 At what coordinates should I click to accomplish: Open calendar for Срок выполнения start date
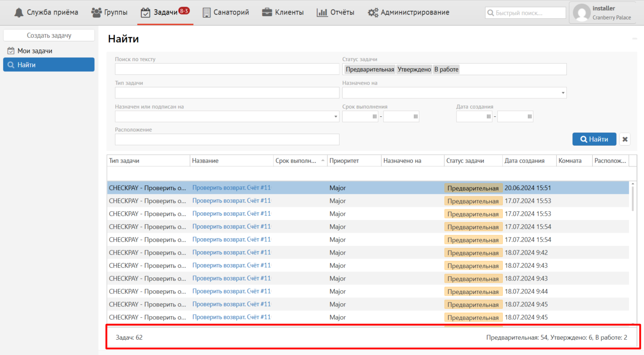point(375,117)
